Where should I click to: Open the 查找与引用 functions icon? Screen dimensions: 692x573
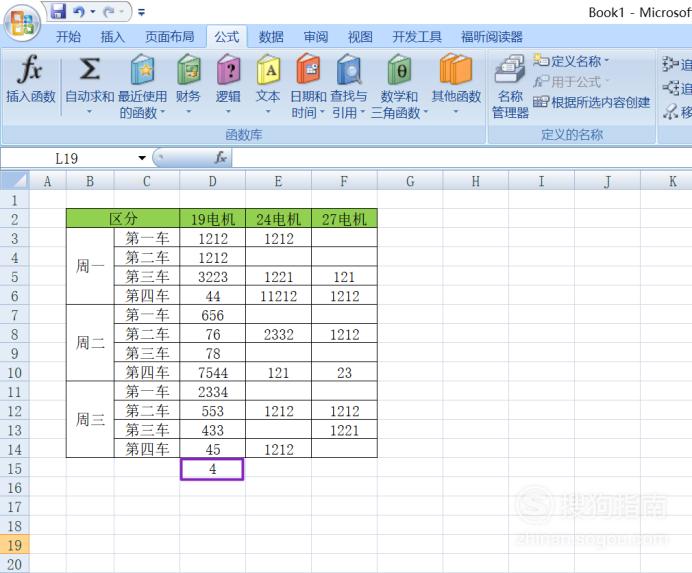(x=349, y=69)
